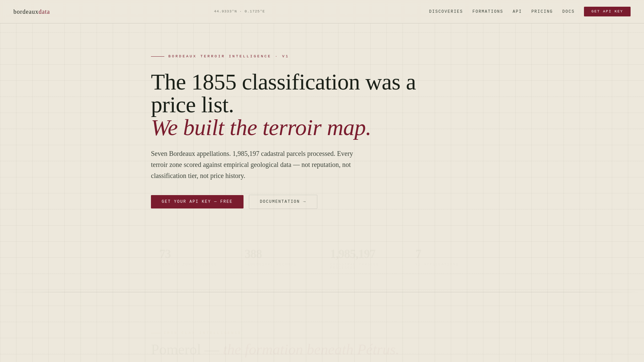Click the 7 appellations stat
Viewport: 644px width, 362px height.
(x=436, y=257)
